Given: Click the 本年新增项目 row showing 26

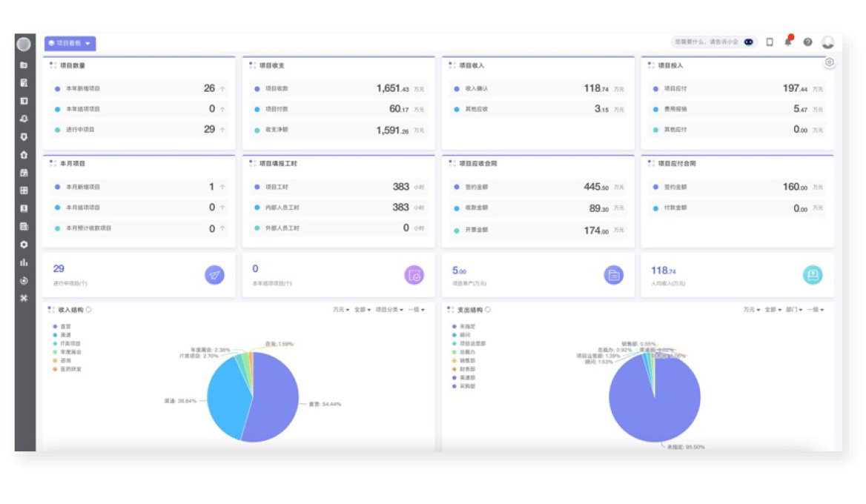Looking at the screenshot, I should 139,88.
